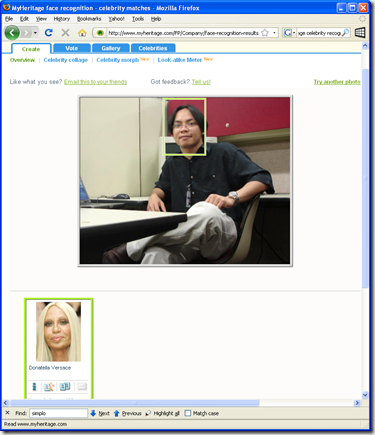Screen dimensions: 375x435
Task: Click the horizontal scrollbar right arrow
Action: click(x=357, y=403)
